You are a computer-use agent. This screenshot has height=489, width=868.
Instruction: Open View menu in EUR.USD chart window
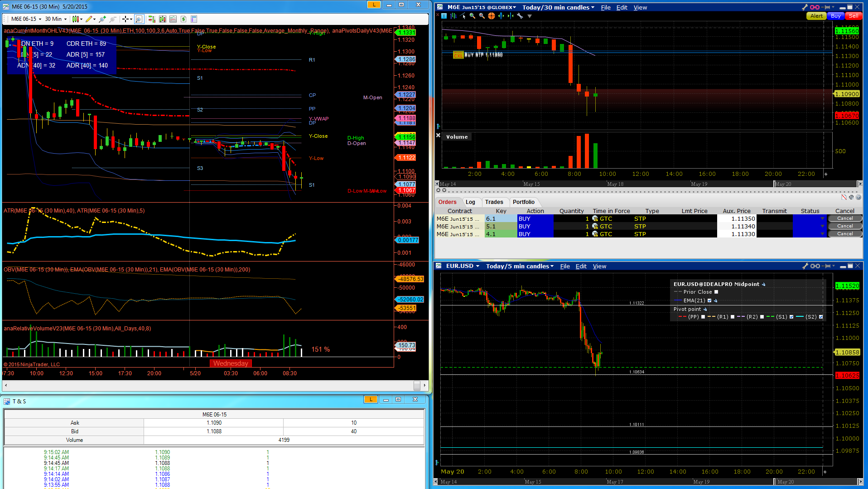point(599,266)
